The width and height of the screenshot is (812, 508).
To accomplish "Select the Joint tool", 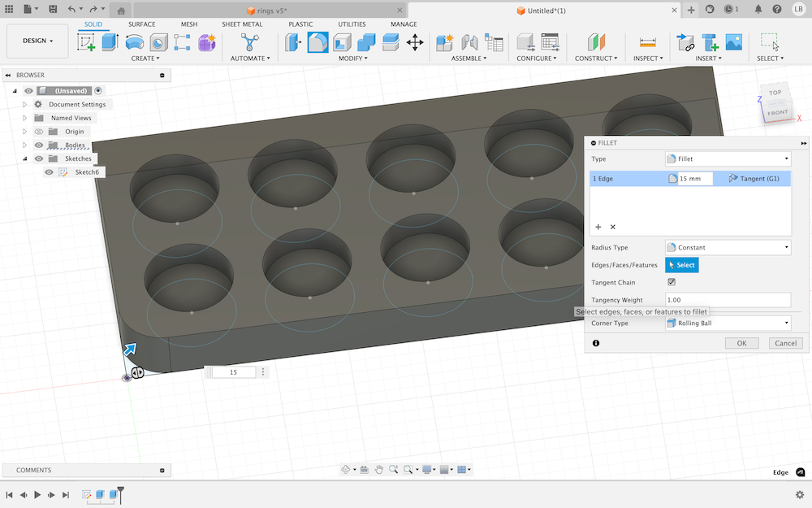I will (469, 42).
